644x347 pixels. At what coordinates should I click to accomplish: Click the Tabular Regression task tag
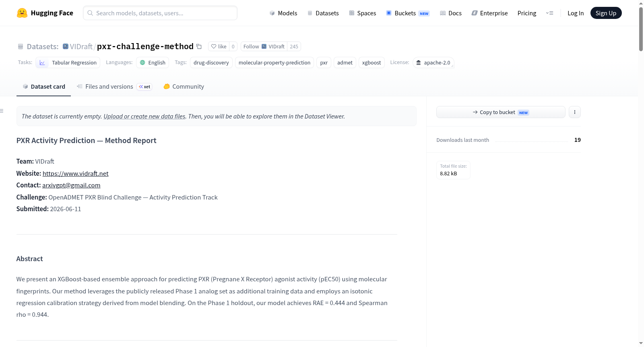pos(68,62)
